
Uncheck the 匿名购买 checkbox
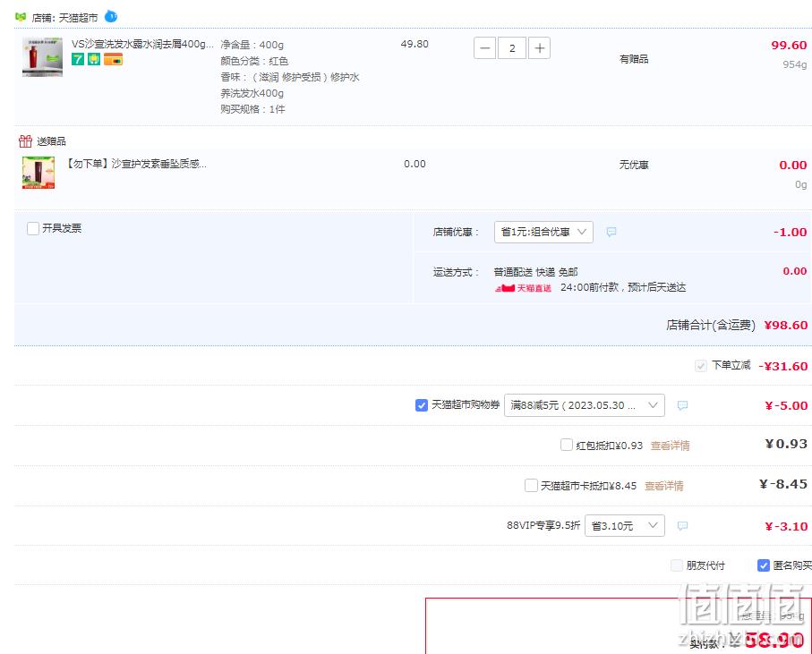coord(764,565)
